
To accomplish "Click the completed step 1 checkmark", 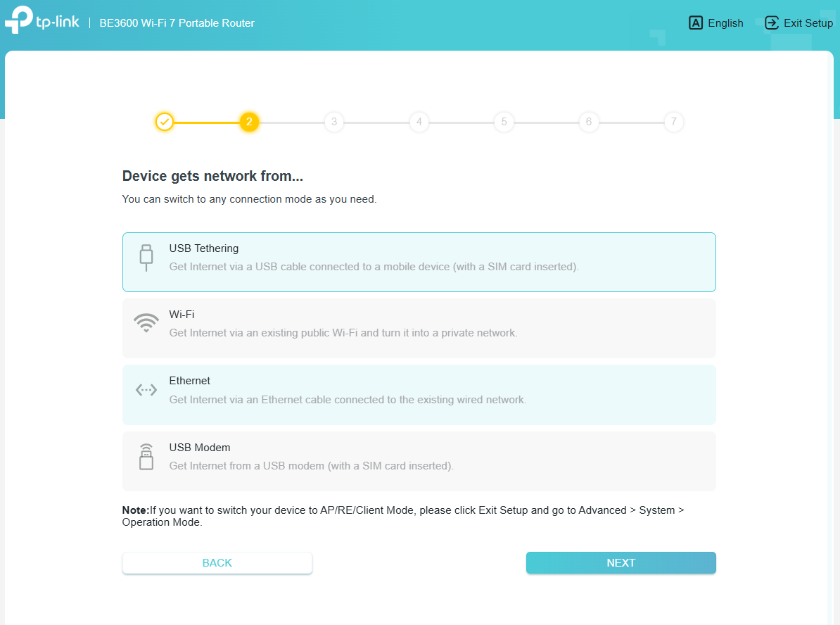I will click(x=164, y=122).
